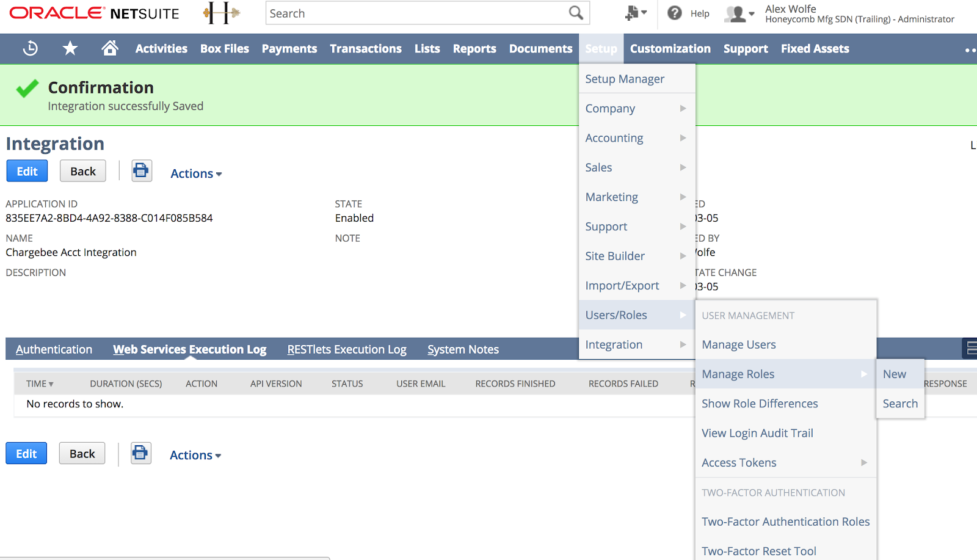Open the Customization menu

click(x=670, y=48)
